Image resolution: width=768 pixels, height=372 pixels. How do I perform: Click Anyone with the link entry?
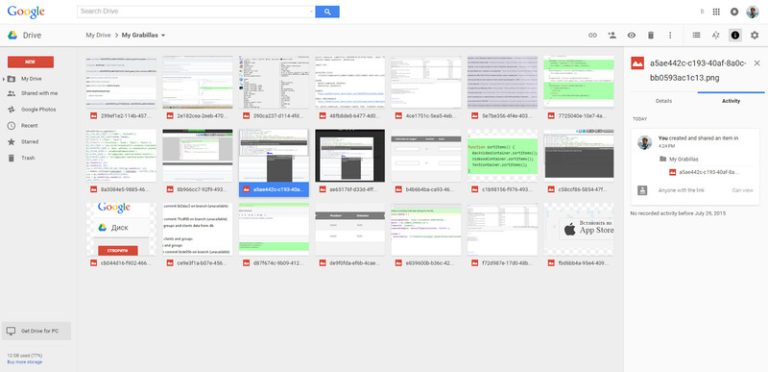pos(681,190)
